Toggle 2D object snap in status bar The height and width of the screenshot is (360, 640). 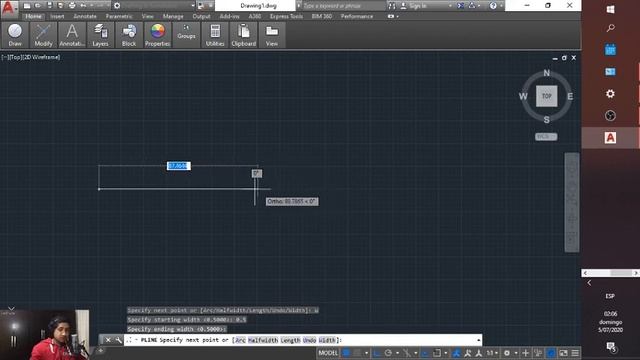click(x=436, y=353)
